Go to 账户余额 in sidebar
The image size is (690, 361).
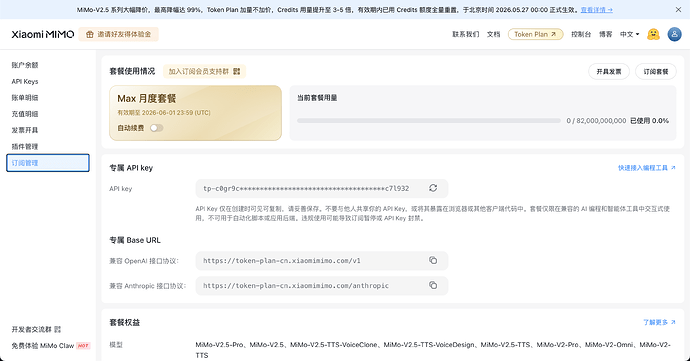pos(25,65)
